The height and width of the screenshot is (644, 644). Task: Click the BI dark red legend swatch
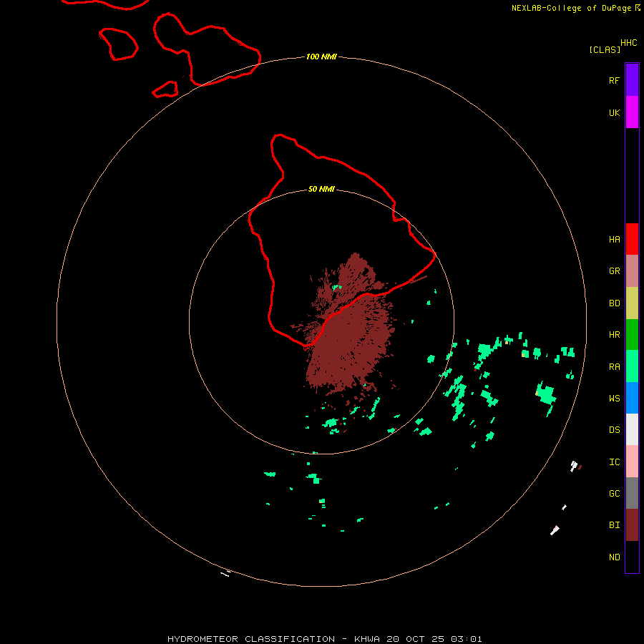(x=632, y=525)
